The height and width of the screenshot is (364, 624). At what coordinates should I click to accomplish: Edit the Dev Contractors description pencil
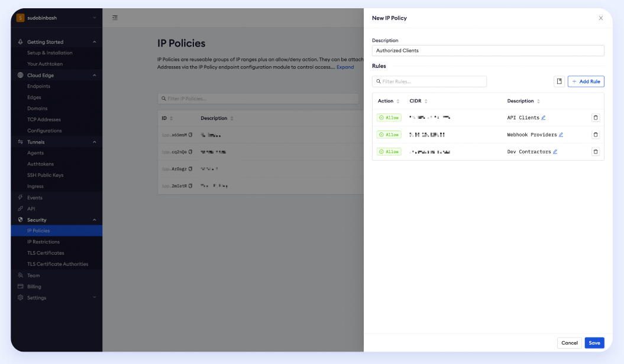click(555, 152)
